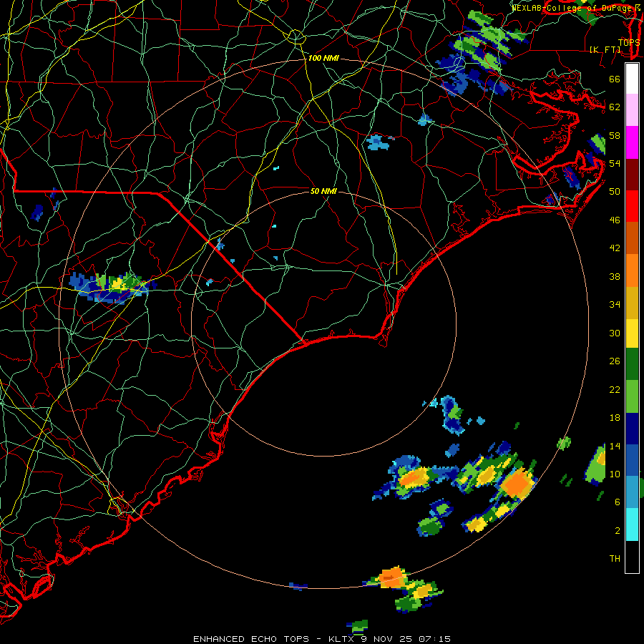Pick the gold legend color band
The width and height of the screenshot is (644, 644).
coord(632,302)
